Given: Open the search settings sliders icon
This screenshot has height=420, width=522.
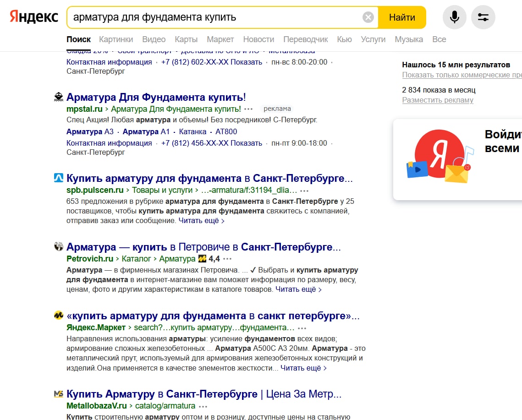Looking at the screenshot, I should pos(483,17).
